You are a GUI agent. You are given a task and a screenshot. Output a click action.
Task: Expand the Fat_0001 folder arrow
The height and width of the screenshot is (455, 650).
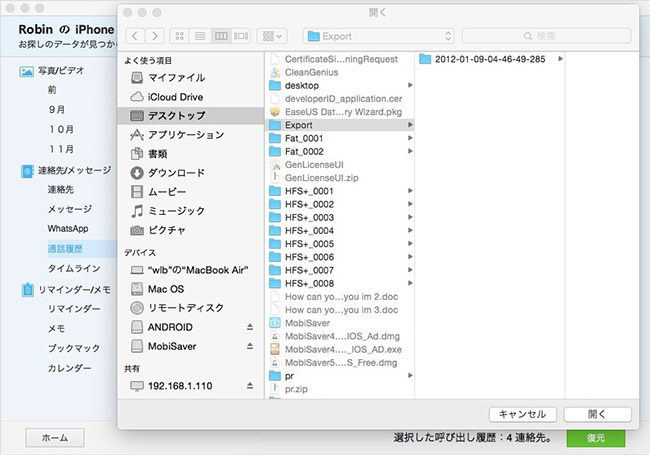coord(410,138)
